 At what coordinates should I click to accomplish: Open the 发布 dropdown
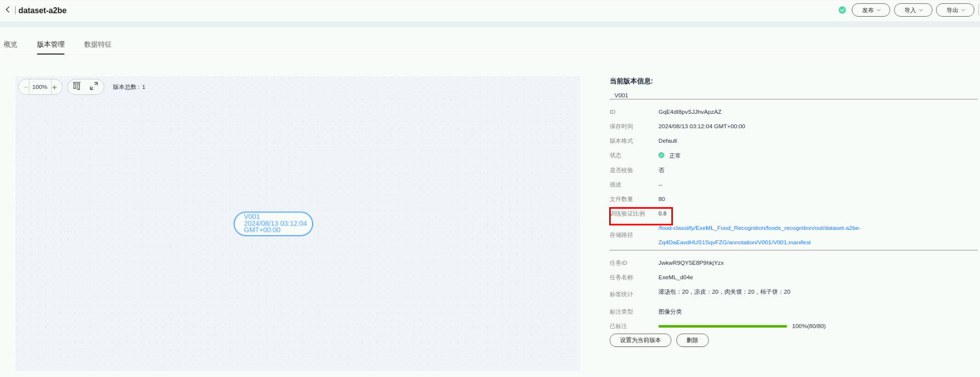coord(871,10)
